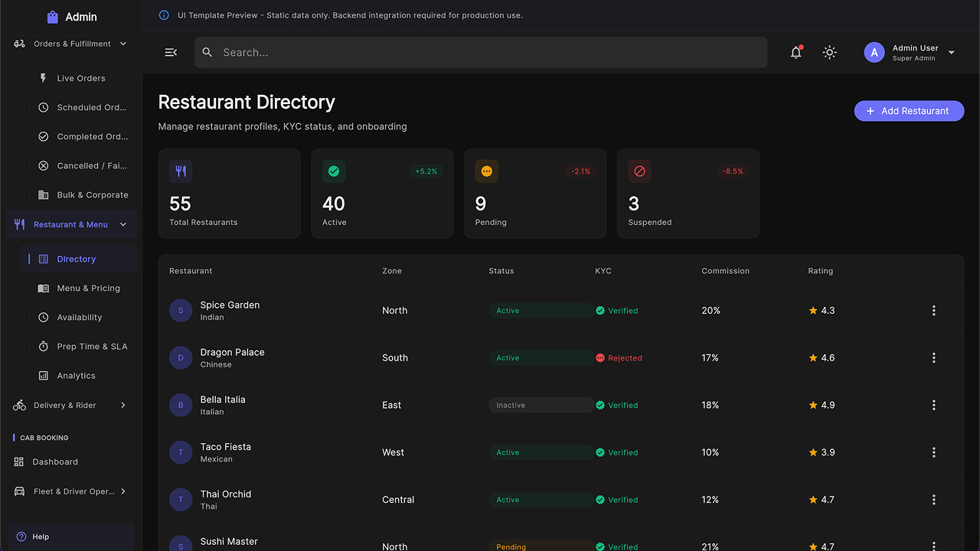Click the Restaurant column header
This screenshot has width=980, height=551.
tap(191, 271)
